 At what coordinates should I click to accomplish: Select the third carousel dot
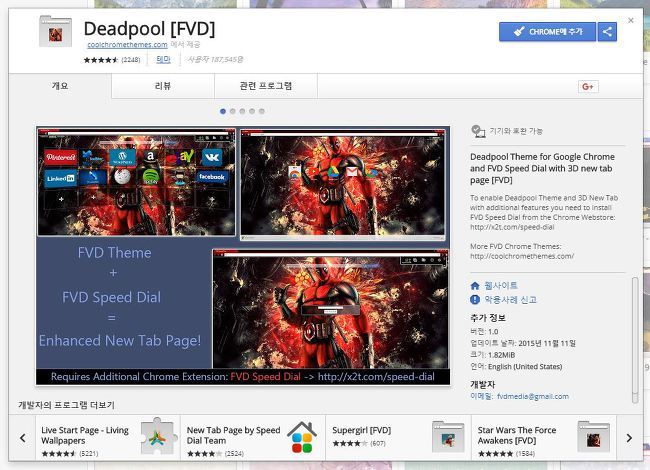(243, 111)
